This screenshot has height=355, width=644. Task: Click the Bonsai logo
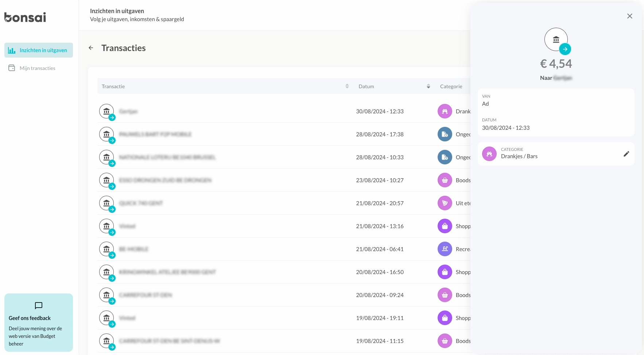pos(25,17)
